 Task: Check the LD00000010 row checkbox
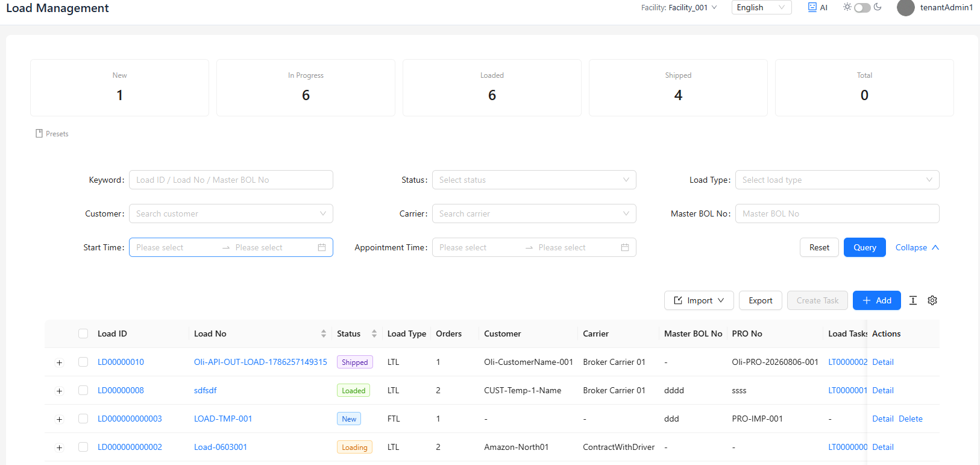pyautogui.click(x=83, y=362)
